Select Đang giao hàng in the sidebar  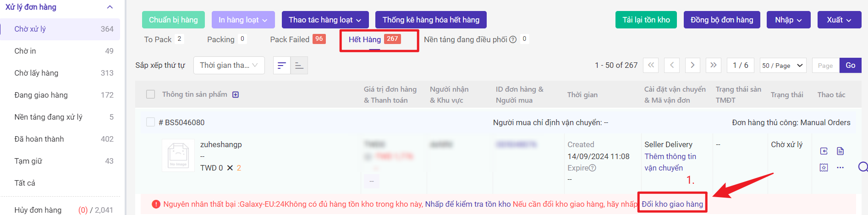[60, 95]
